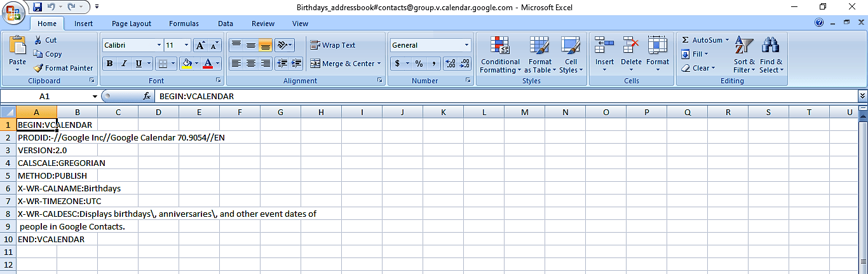Open the font color swatch
Screen dimensions: 868x274
point(207,64)
